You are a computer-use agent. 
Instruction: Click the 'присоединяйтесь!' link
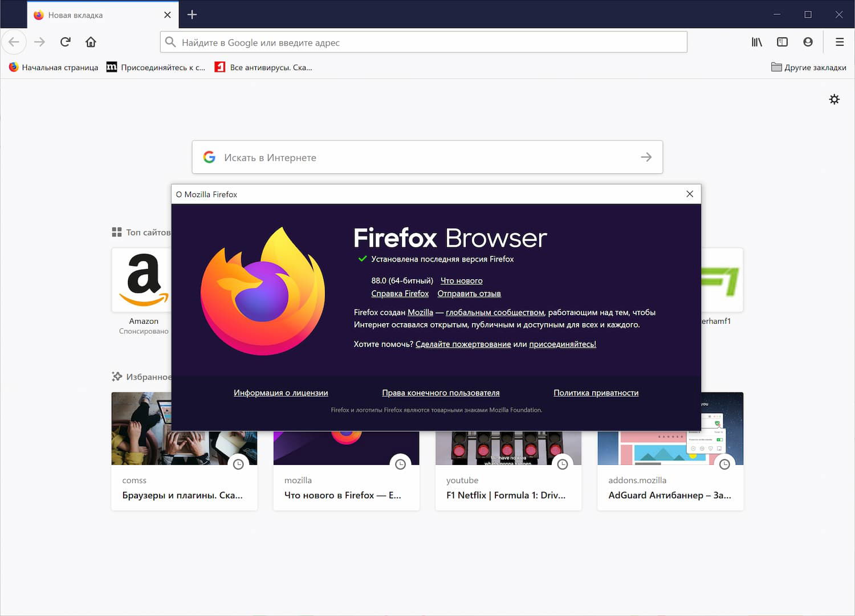(563, 344)
